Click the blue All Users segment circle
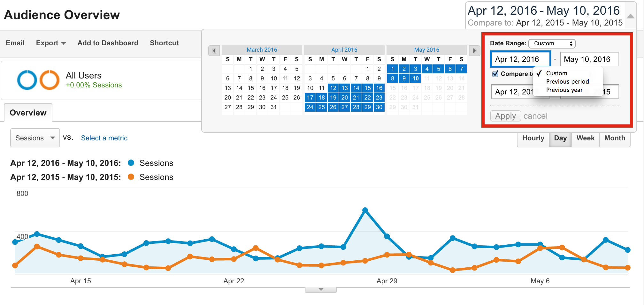Image resolution: width=644 pixels, height=305 pixels. click(27, 80)
